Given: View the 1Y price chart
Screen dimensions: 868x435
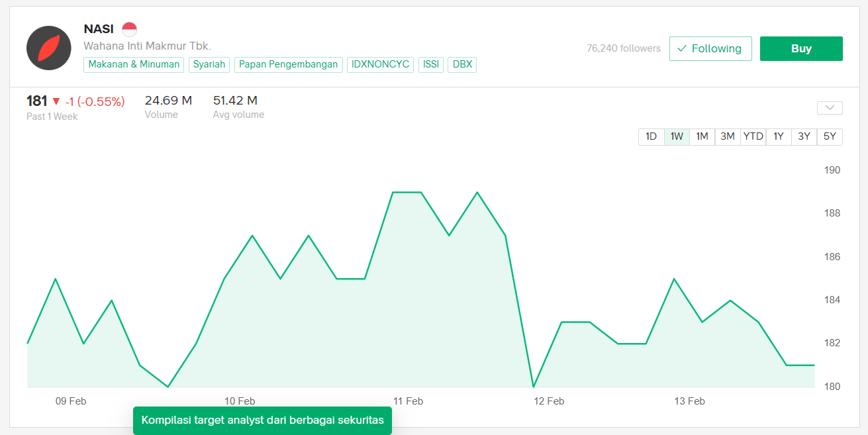Looking at the screenshot, I should (x=779, y=136).
